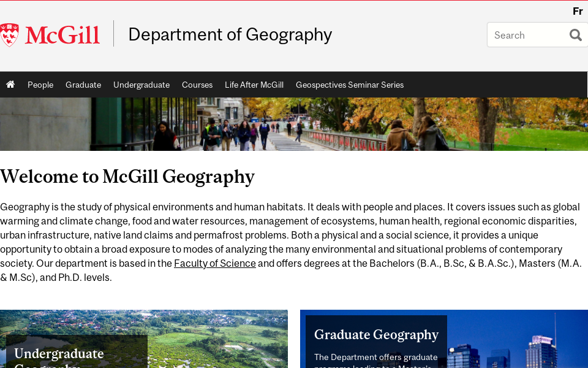Screen dimensions: 588x368
Task: Select the Welcome to McGill Geography heading
Action: click(127, 177)
